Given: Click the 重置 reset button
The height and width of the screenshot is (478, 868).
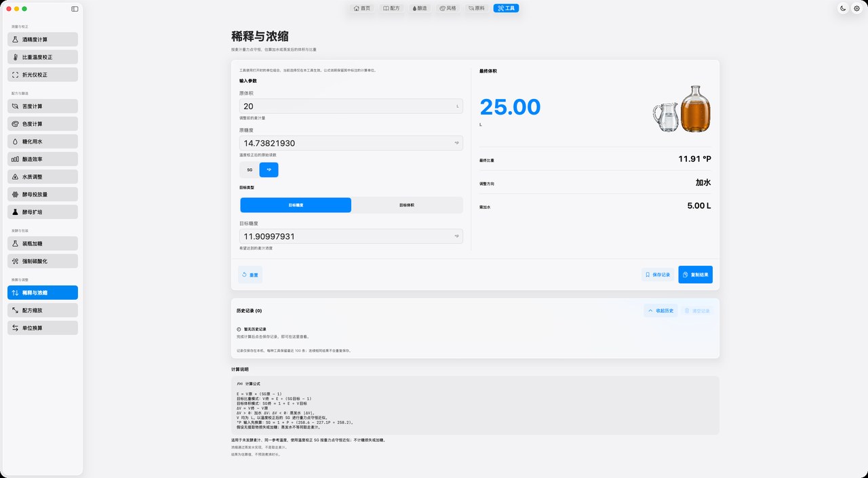Looking at the screenshot, I should pos(250,275).
